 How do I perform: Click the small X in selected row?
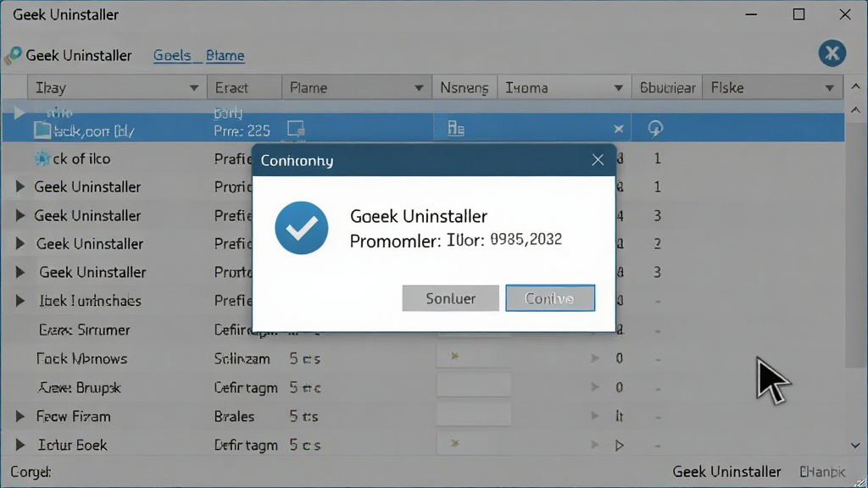point(618,129)
